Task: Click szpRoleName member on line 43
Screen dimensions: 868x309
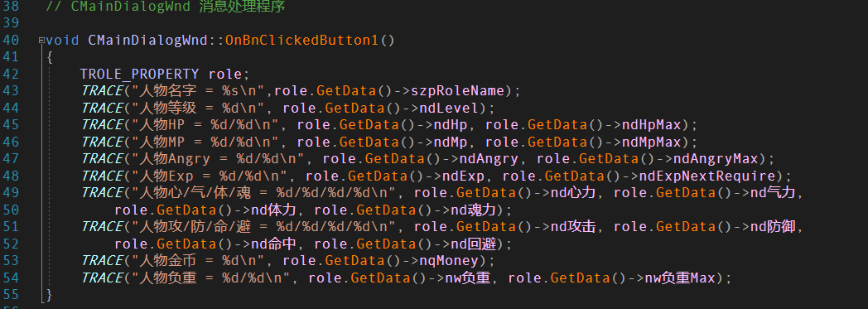Action: (x=458, y=91)
